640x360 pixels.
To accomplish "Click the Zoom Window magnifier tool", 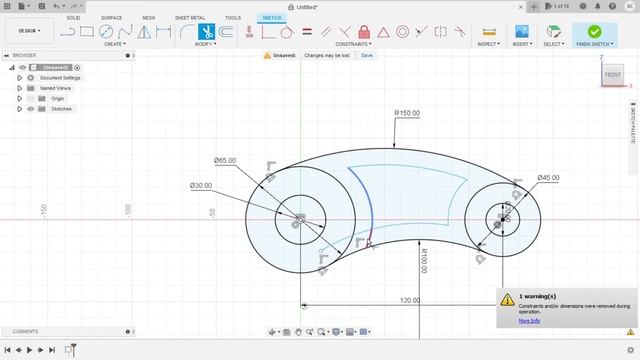I will [x=321, y=332].
